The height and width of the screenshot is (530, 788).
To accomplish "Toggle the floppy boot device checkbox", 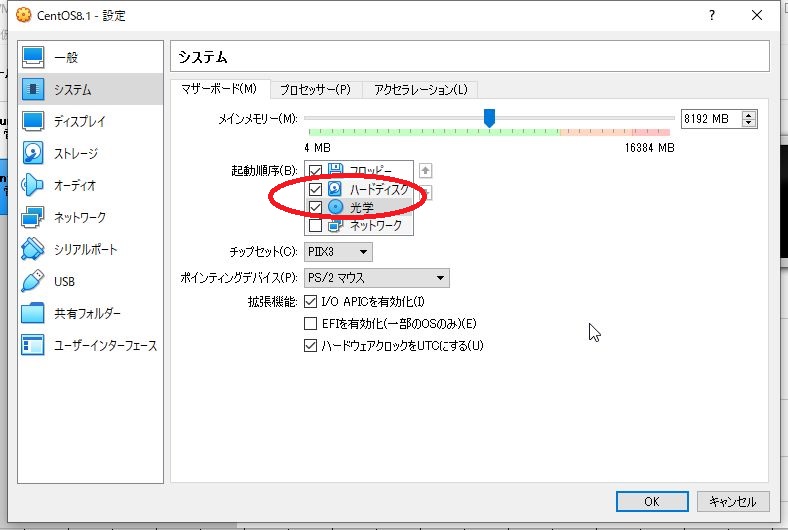I will pyautogui.click(x=315, y=171).
